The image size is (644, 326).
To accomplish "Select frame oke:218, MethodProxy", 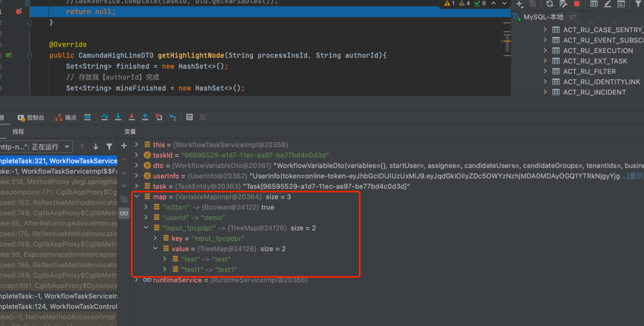I will click(x=58, y=182).
